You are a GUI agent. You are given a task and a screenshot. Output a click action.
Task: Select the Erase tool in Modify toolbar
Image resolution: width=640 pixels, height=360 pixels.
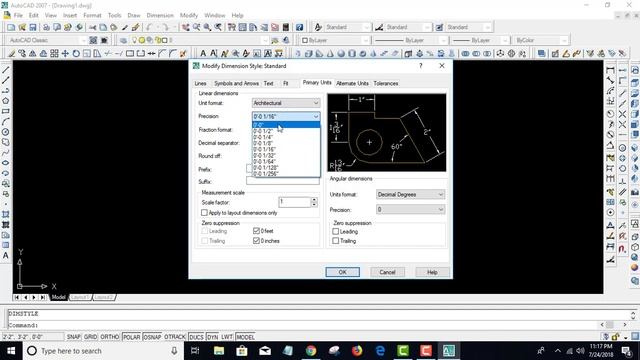point(12,53)
